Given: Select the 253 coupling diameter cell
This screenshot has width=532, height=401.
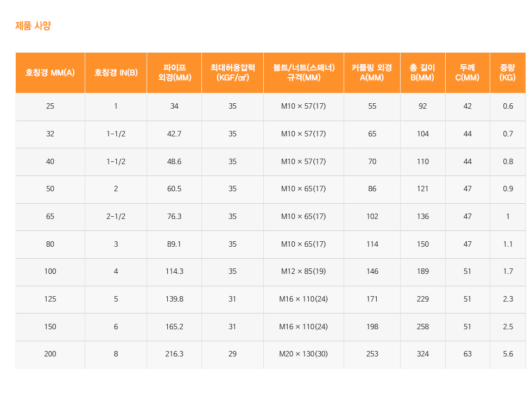Looking at the screenshot, I should pos(372,354).
